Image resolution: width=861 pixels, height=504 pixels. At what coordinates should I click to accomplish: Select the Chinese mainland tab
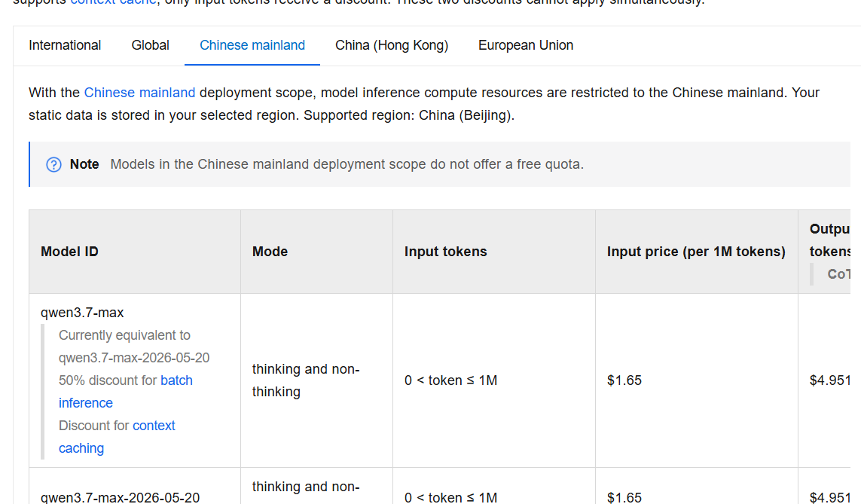pyautogui.click(x=252, y=45)
